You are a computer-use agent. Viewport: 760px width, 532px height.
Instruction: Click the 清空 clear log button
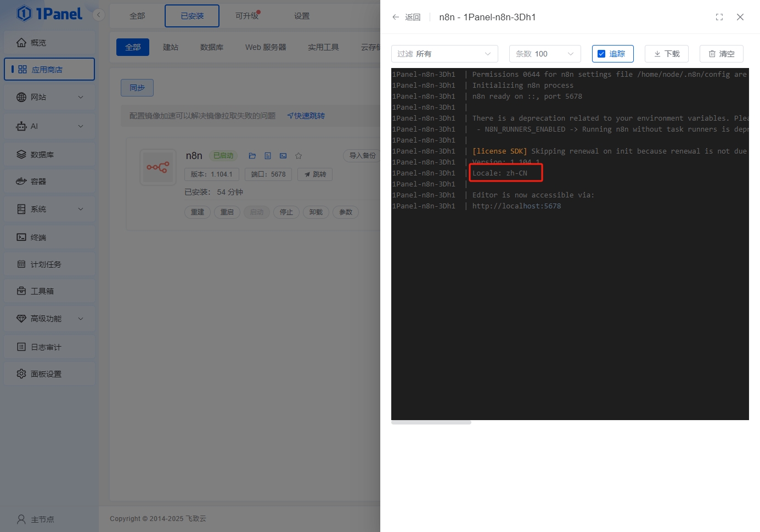coord(722,54)
